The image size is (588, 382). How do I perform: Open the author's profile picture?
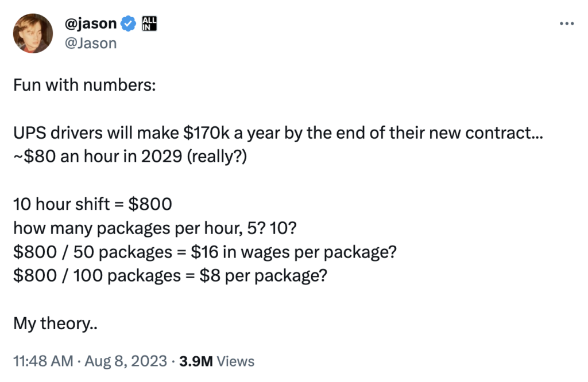pyautogui.click(x=33, y=33)
